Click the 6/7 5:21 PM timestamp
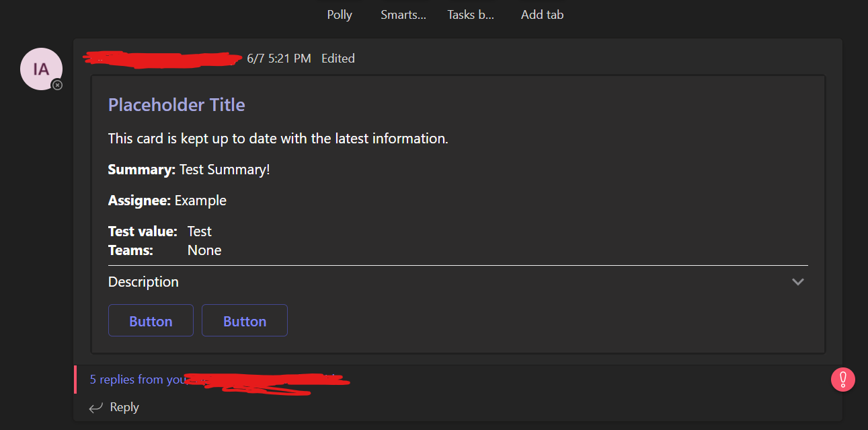 pyautogui.click(x=278, y=58)
